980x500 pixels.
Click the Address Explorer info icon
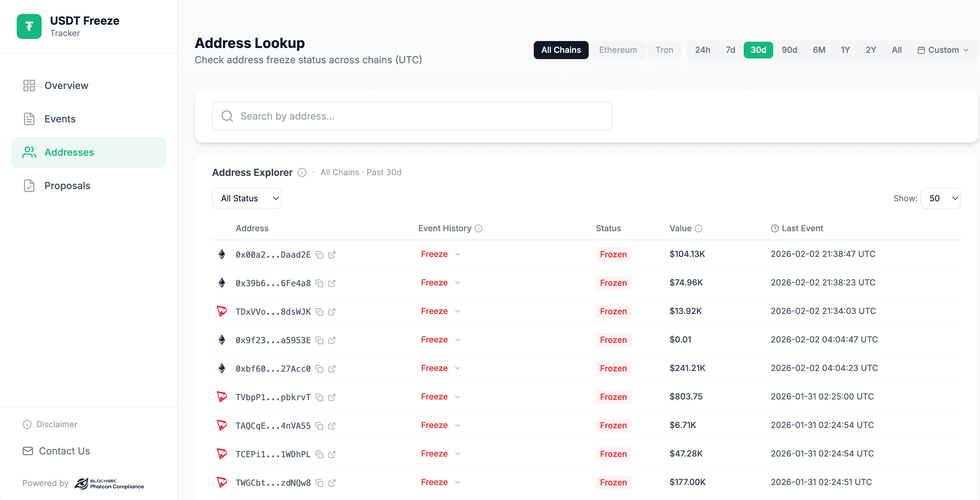point(302,173)
